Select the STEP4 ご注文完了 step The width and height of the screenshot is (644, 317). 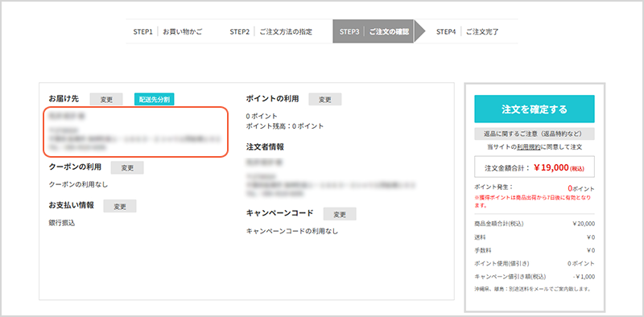point(468,31)
